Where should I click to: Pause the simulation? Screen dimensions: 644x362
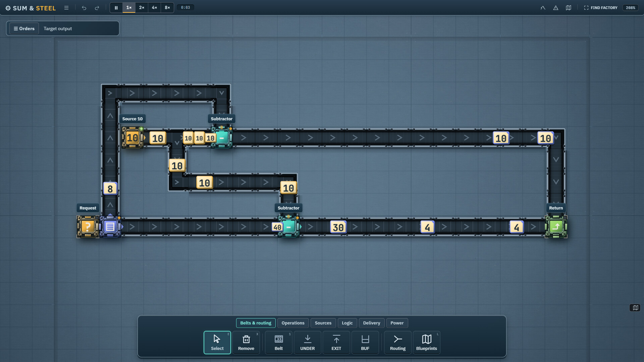click(x=116, y=8)
